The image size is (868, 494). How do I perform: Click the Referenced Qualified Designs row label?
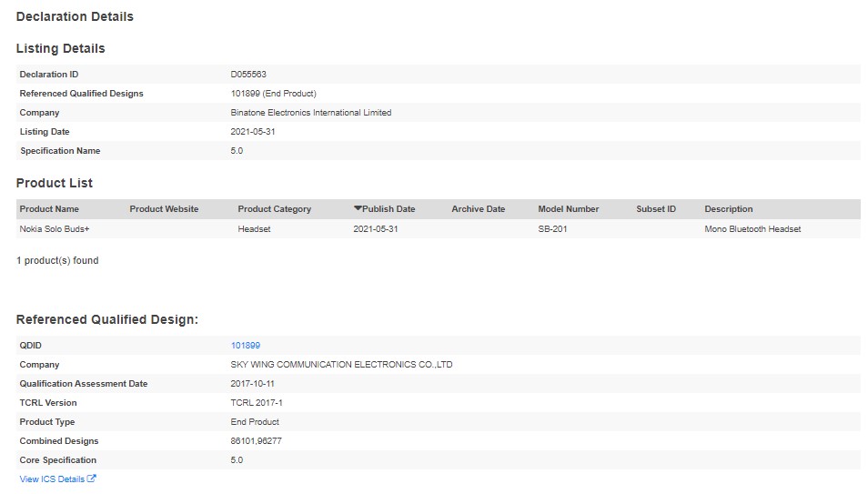(81, 94)
